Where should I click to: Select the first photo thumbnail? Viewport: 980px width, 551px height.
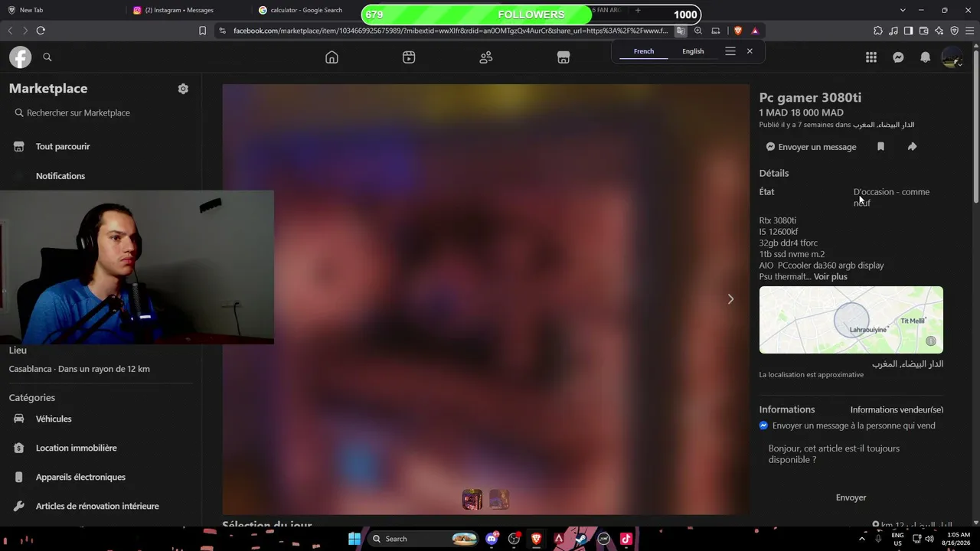(472, 500)
